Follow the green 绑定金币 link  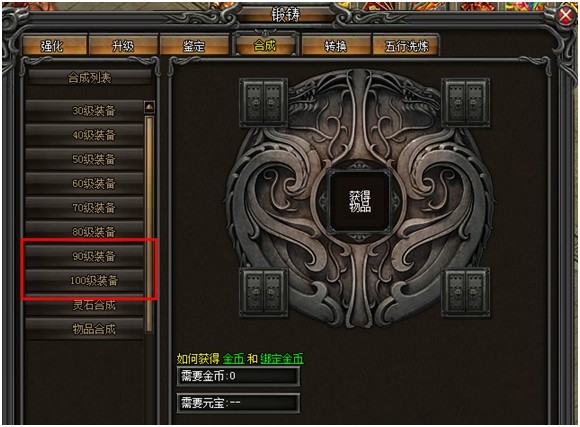(282, 359)
